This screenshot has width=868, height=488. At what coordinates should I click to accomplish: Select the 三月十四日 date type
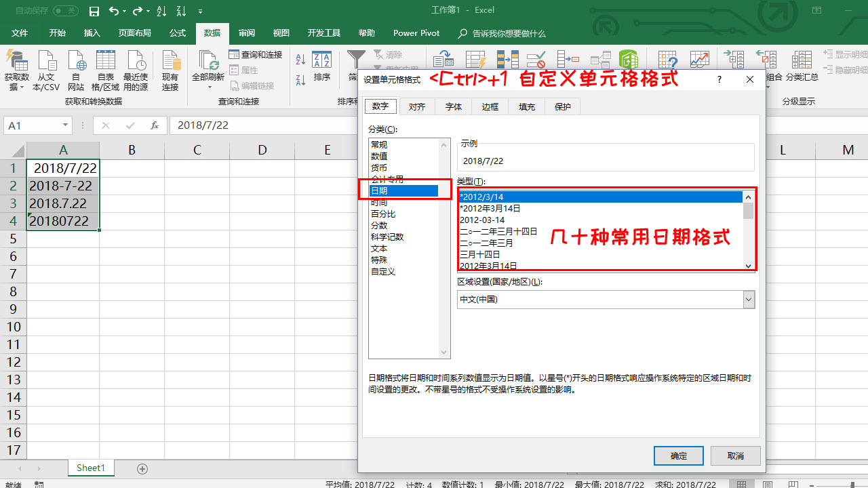[x=601, y=254]
